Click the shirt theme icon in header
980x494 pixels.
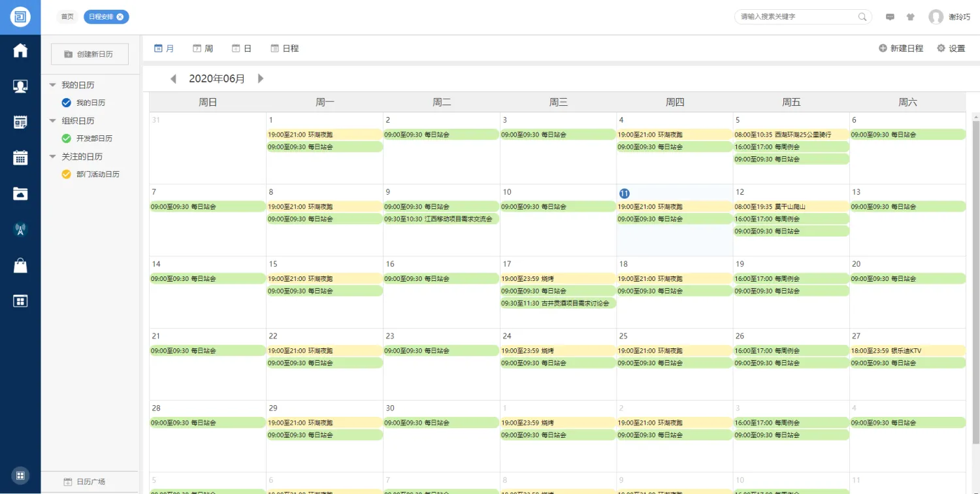coord(910,17)
